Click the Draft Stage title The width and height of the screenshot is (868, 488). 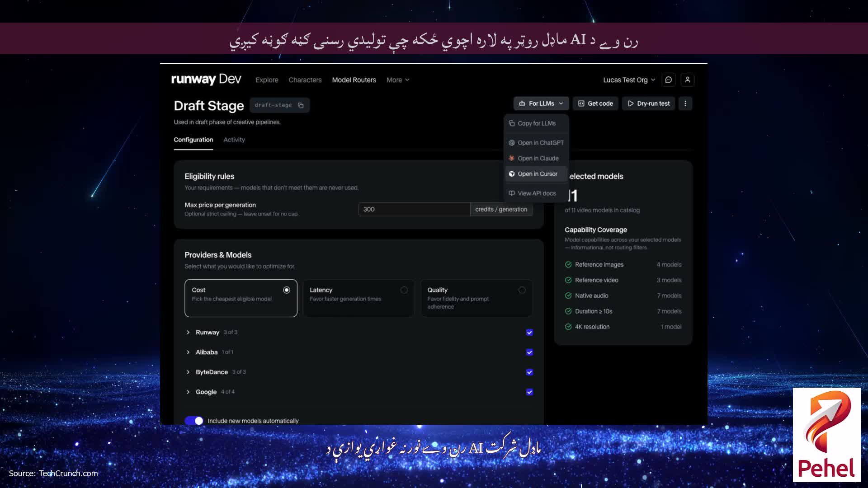click(209, 106)
